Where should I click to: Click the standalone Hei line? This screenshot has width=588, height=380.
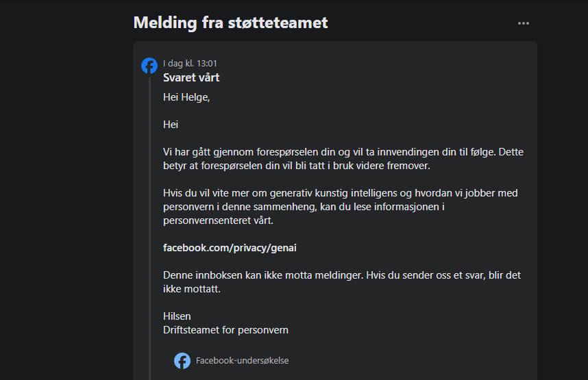(x=171, y=125)
